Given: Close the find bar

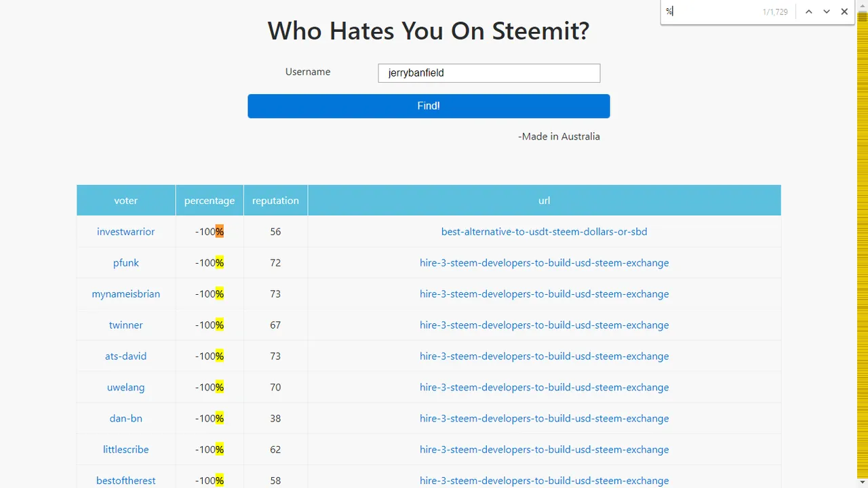Looking at the screenshot, I should click(x=844, y=12).
